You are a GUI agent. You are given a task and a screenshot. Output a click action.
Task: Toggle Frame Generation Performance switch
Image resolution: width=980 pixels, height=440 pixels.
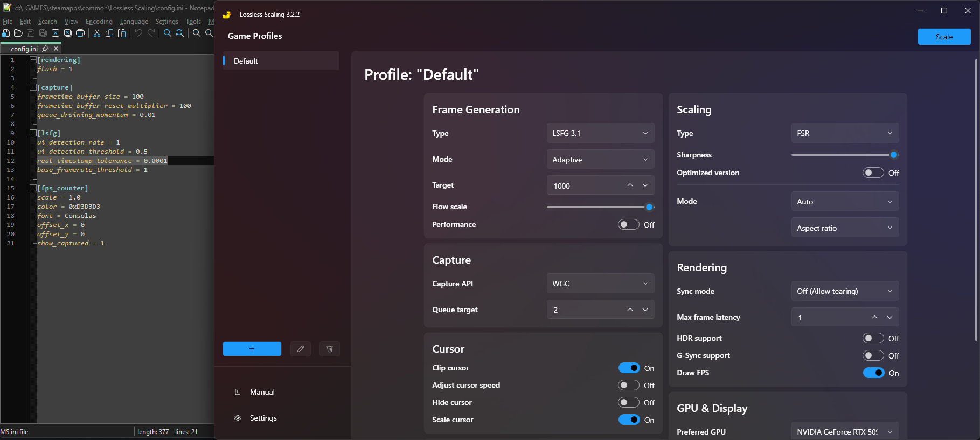point(629,224)
